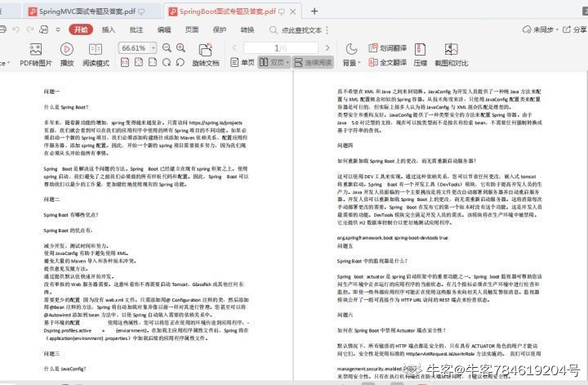Click the 划词翻译 word translate icon
The image size is (588, 385).
click(372, 47)
